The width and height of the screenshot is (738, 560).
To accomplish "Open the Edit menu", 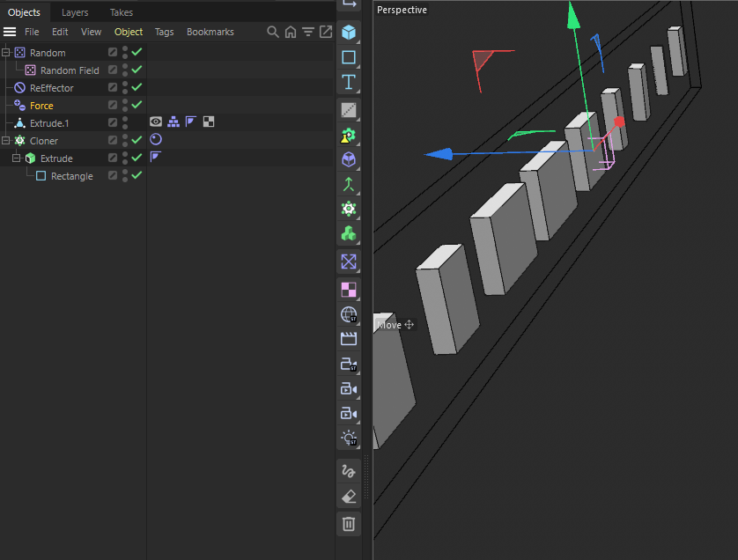I will tap(60, 32).
